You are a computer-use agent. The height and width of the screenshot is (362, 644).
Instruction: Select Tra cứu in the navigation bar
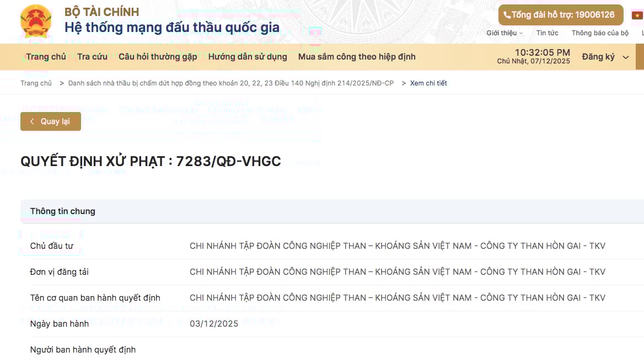pyautogui.click(x=92, y=56)
